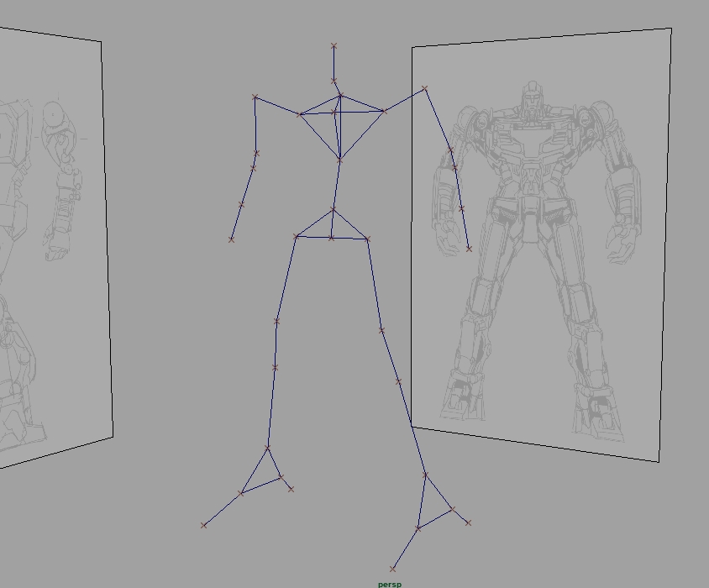Pick the lowest toe tip joint above persp label
The width and height of the screenshot is (709, 588).
click(x=392, y=569)
